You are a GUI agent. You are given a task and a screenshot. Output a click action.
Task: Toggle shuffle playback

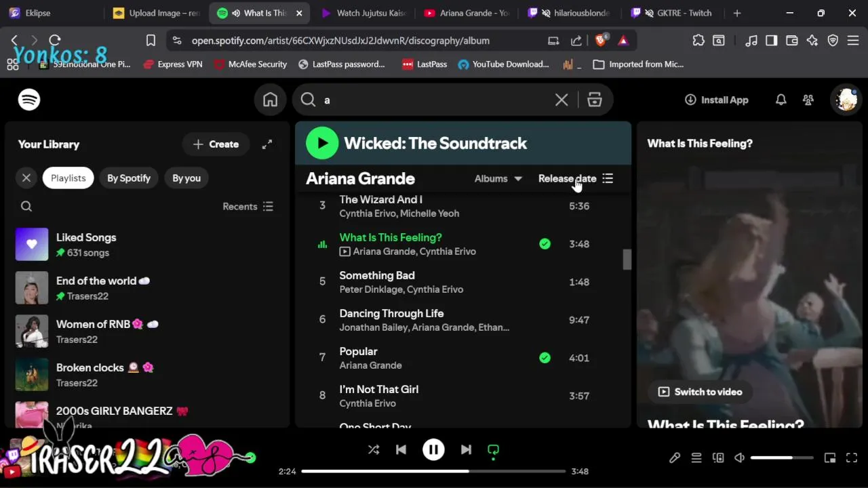[x=374, y=449]
